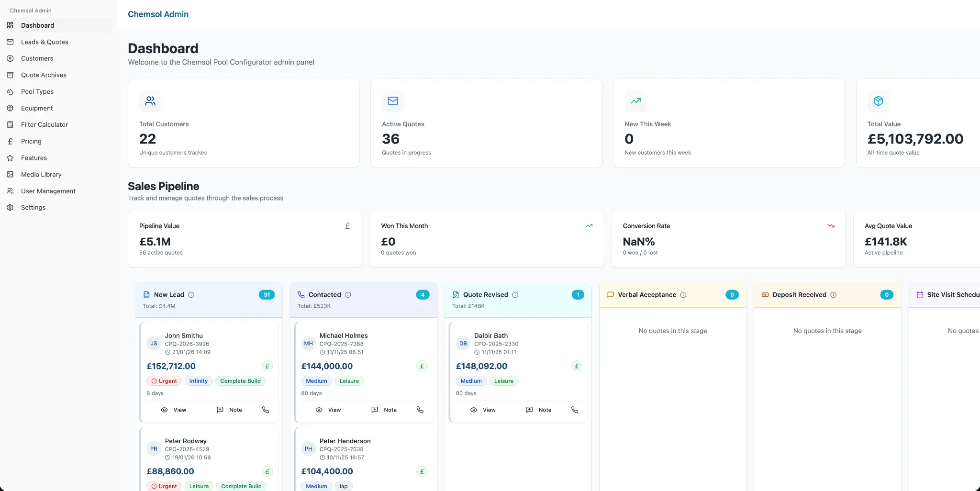Click the red decline icon on Conversion Rate
980x491 pixels.
[x=830, y=225]
